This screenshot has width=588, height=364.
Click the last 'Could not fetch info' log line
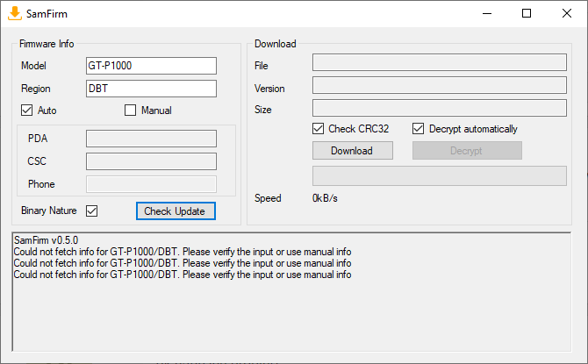click(183, 275)
